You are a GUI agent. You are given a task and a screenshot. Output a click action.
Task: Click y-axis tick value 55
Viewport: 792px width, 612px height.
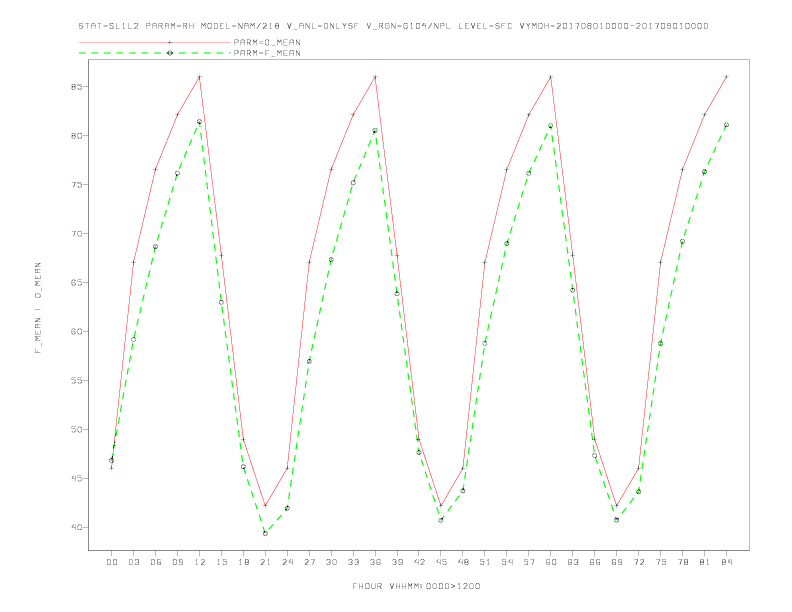[76, 381]
